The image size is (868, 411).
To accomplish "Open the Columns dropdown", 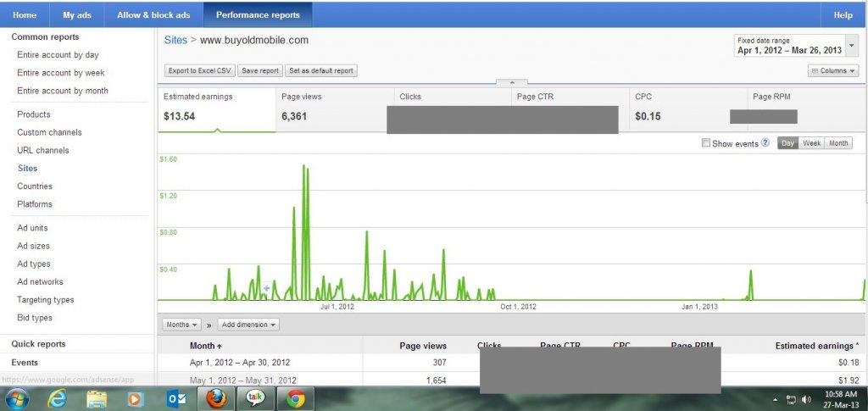I will click(833, 71).
